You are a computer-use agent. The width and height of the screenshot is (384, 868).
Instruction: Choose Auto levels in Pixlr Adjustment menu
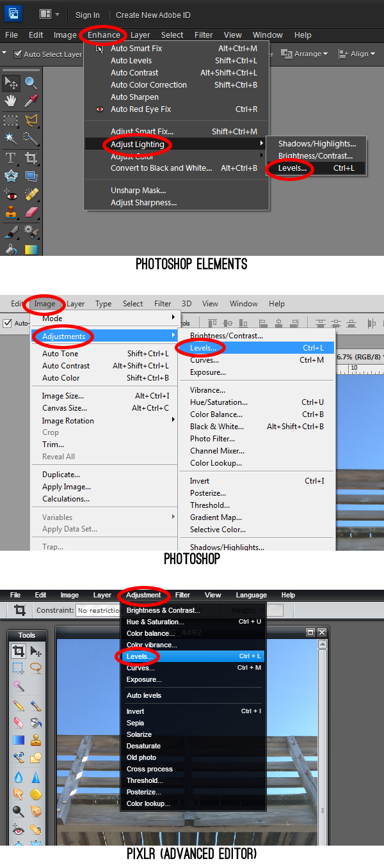pos(192,695)
